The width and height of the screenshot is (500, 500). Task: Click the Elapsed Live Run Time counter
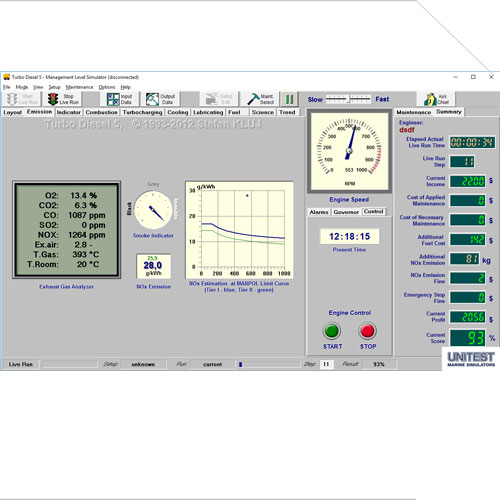click(x=472, y=143)
